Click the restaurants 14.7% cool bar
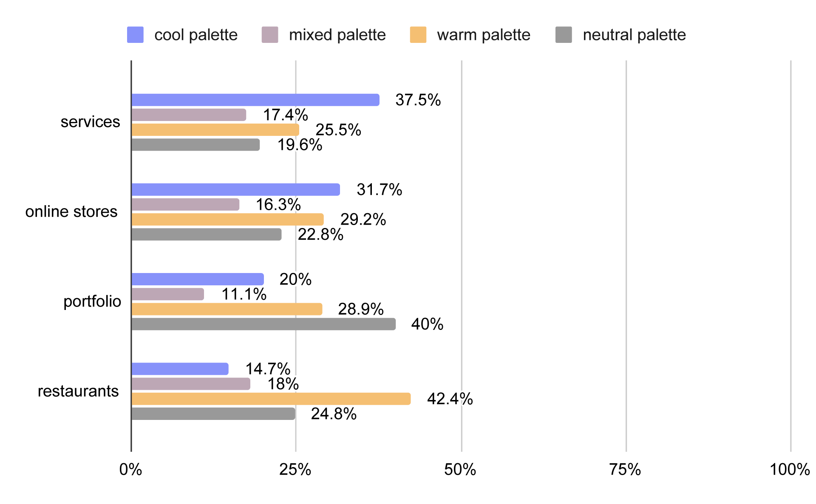This screenshot has width=816, height=504. 180,369
